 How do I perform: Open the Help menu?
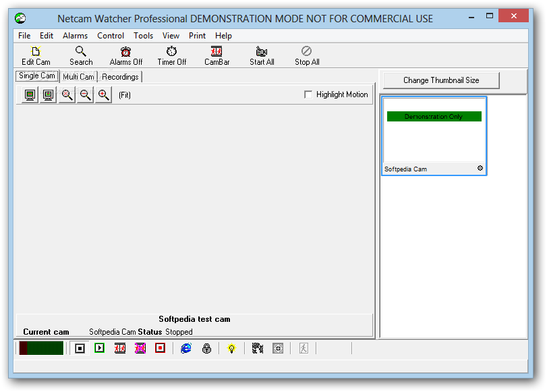click(x=223, y=36)
